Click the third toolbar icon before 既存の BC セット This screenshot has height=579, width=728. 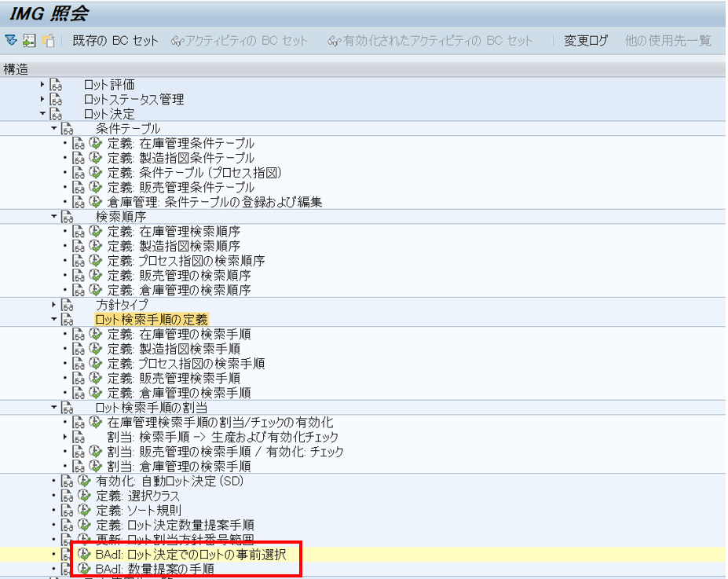[48, 40]
